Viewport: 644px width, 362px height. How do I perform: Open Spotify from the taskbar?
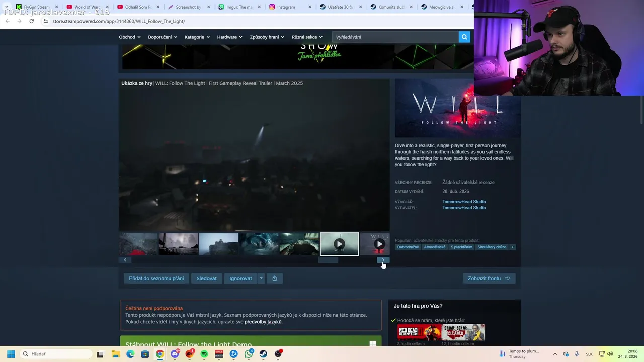click(204, 354)
